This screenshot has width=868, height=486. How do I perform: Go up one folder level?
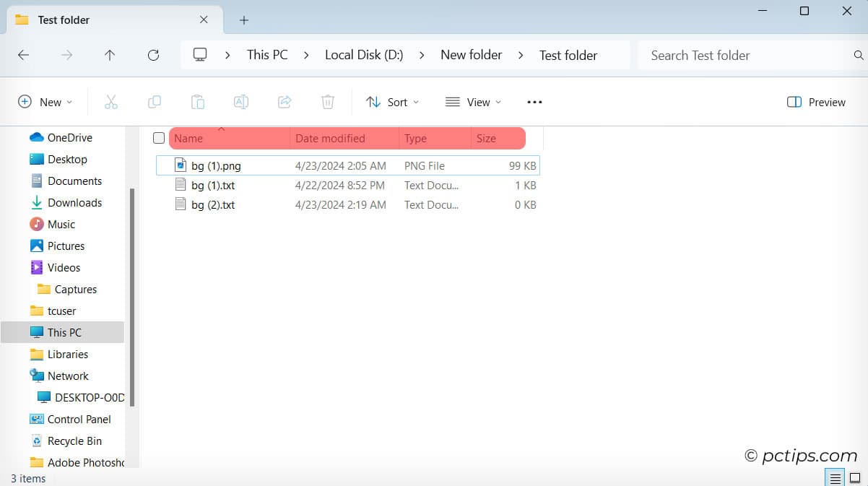[110, 55]
